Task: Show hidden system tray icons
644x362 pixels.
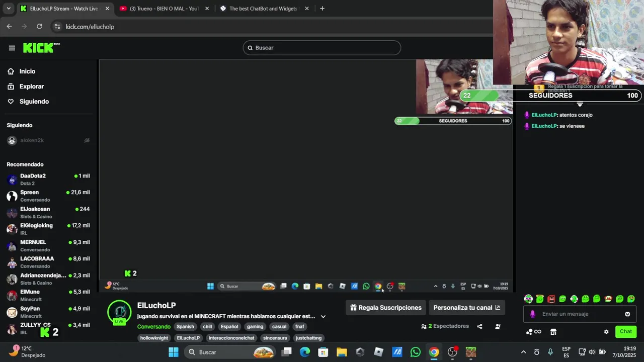Action: [x=523, y=352]
